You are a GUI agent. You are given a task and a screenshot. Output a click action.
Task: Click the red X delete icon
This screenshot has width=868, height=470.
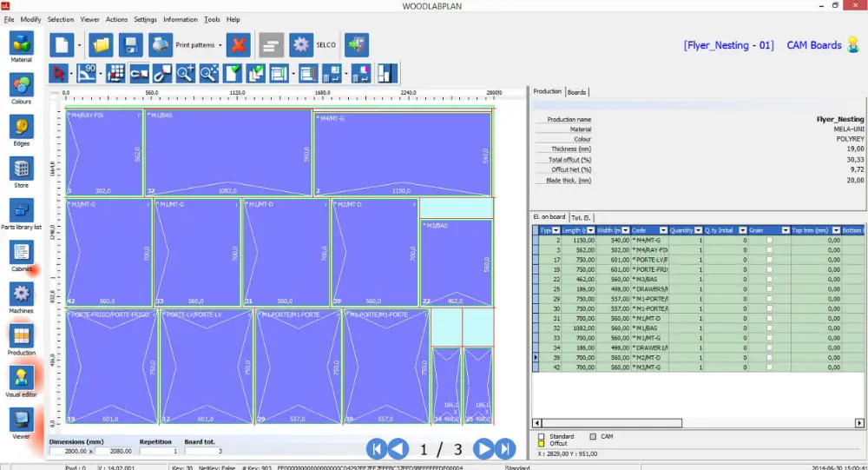coord(238,44)
